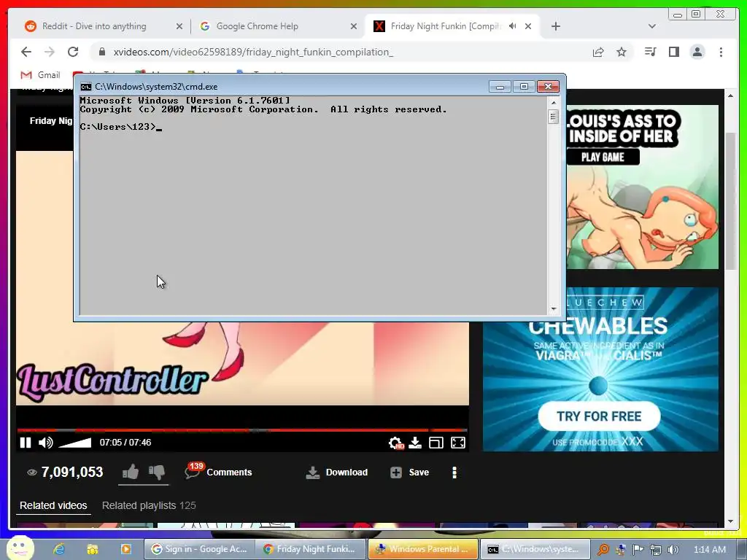Open the Chrome profile avatar
Screen dimensions: 747x560
pos(697,52)
